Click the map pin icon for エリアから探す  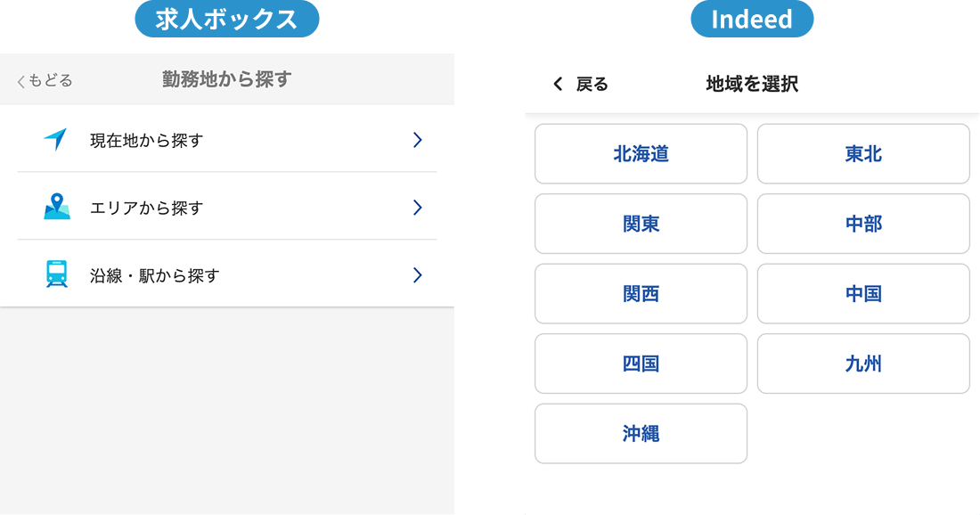click(57, 207)
